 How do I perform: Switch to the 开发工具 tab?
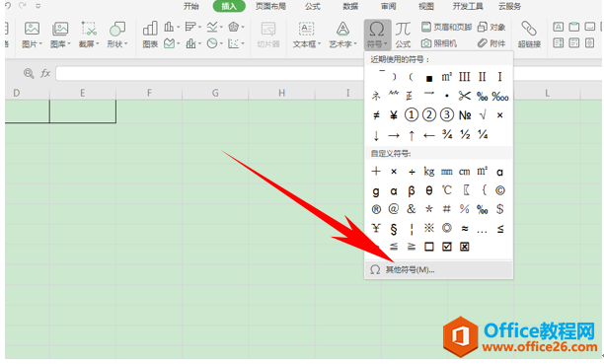468,6
